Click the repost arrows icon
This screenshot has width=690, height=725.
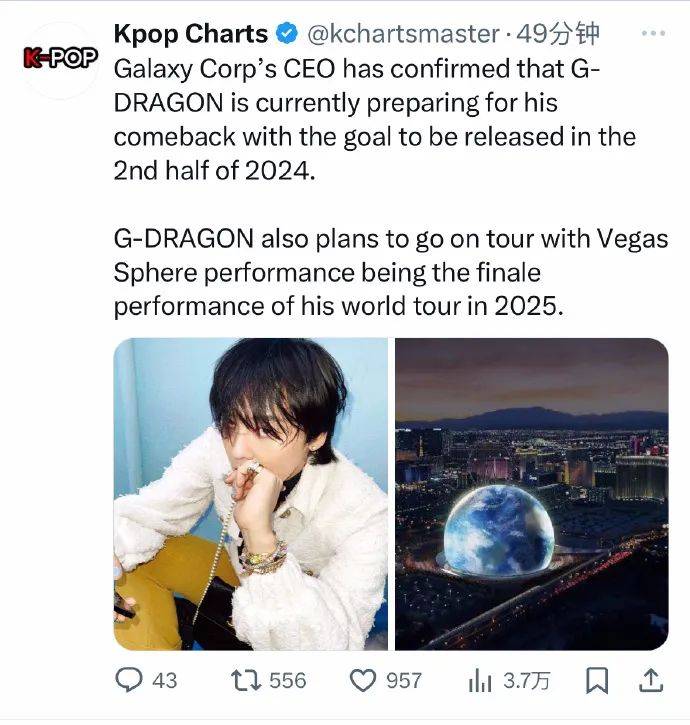pyautogui.click(x=246, y=680)
